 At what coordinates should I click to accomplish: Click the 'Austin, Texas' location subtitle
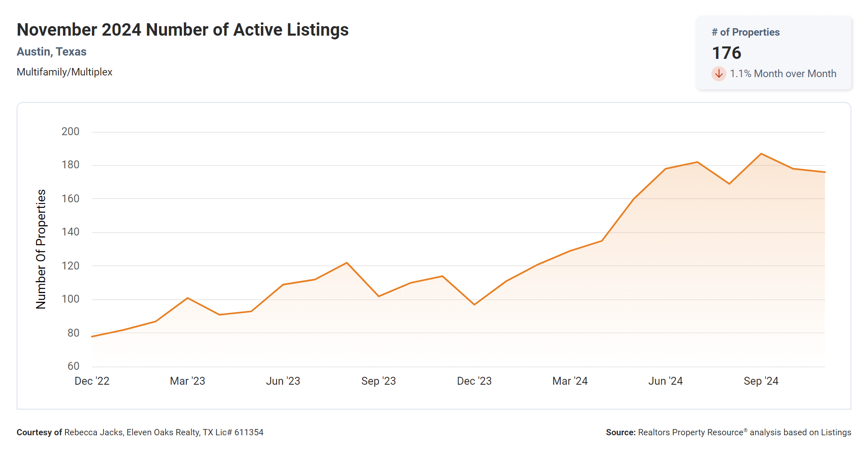[x=51, y=52]
